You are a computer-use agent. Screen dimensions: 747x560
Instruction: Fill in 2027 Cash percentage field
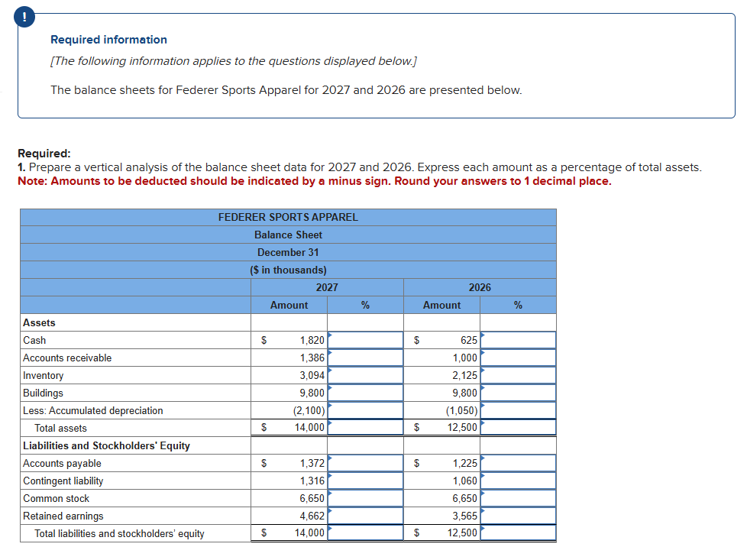365,340
